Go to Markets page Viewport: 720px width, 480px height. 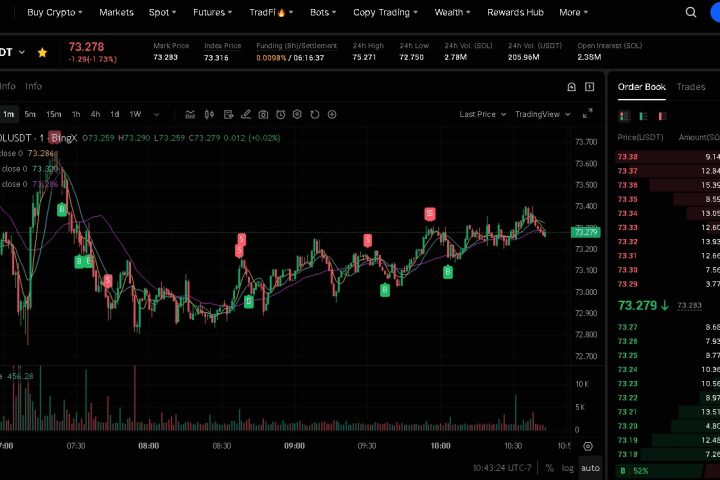(116, 12)
